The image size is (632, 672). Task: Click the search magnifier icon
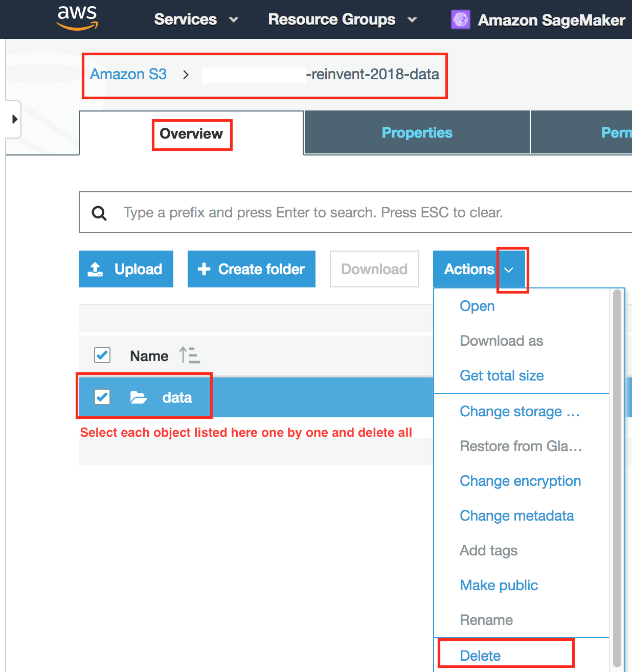[99, 213]
